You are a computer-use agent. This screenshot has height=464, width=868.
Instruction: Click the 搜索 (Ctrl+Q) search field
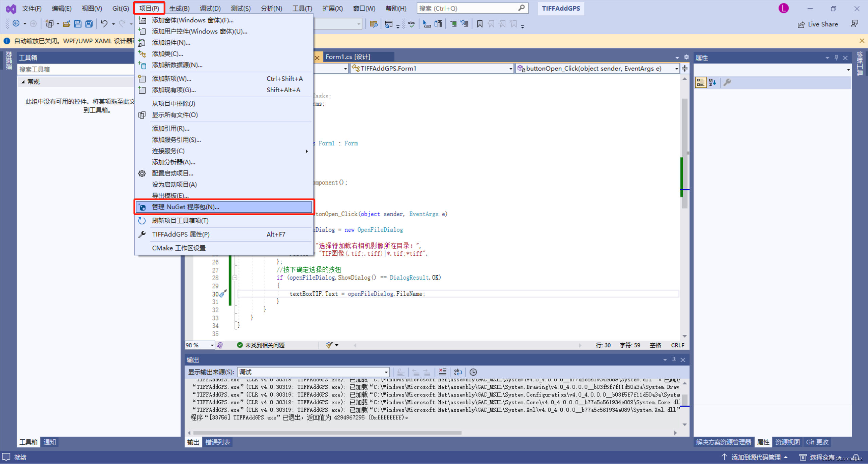pos(467,8)
